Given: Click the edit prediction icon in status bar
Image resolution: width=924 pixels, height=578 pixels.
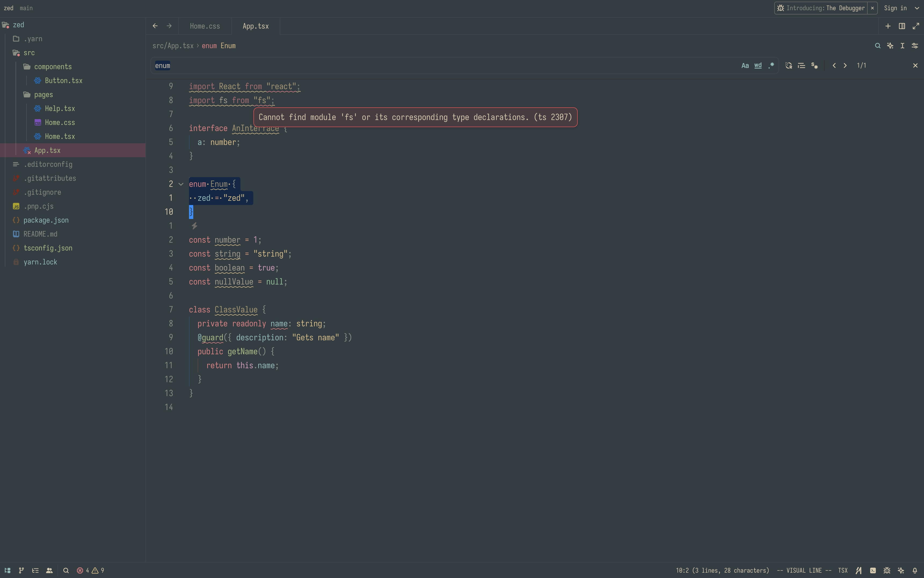Looking at the screenshot, I should pyautogui.click(x=859, y=570).
